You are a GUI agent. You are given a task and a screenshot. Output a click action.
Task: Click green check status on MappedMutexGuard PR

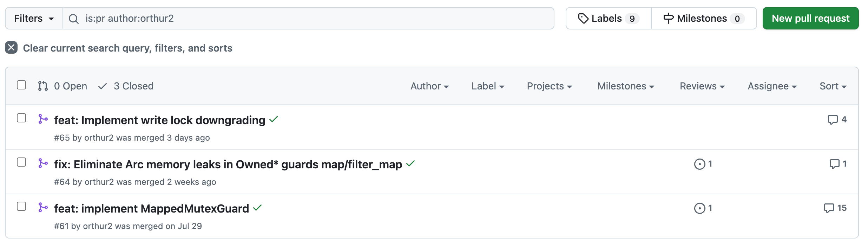click(257, 208)
